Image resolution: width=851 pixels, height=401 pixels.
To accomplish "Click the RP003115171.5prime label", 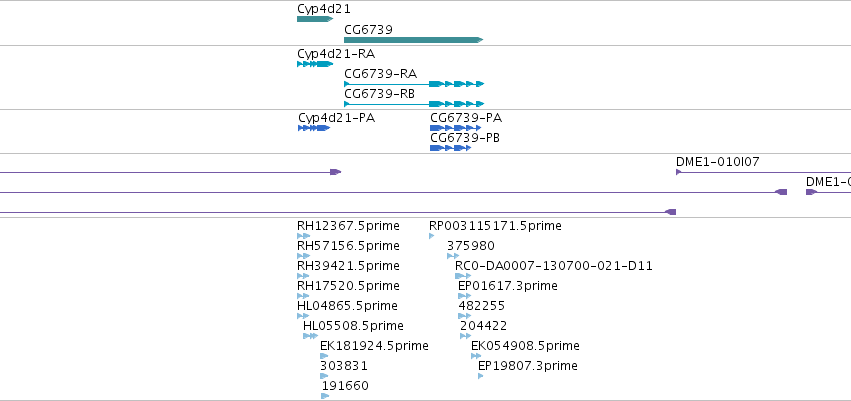I will tap(495, 226).
